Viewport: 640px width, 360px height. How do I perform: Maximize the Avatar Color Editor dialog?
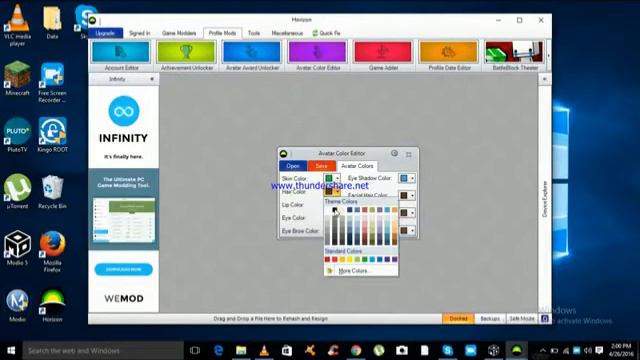tap(409, 154)
